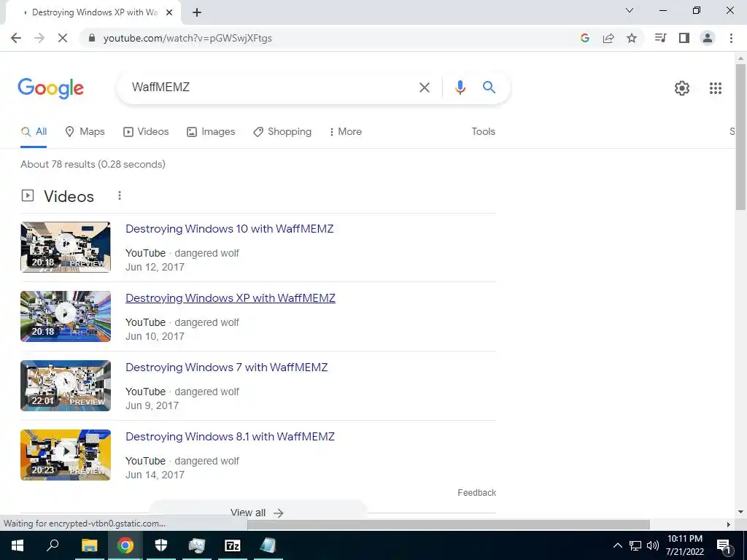Play Windows 7 WaffMEMZ video thumbnail
The width and height of the screenshot is (747, 560).
[66, 385]
